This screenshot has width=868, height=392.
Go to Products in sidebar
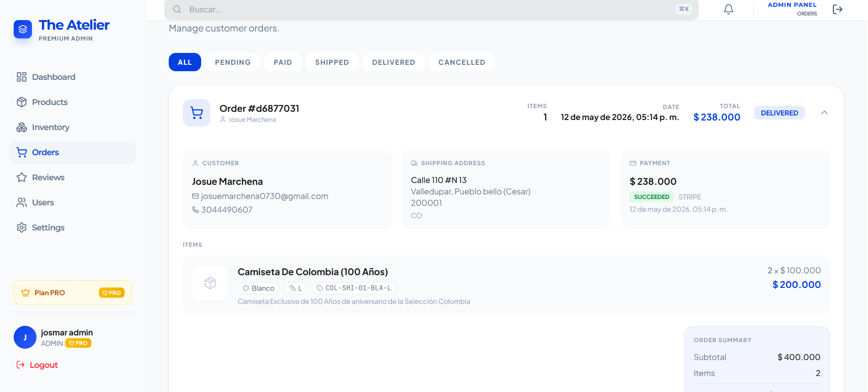73,102
